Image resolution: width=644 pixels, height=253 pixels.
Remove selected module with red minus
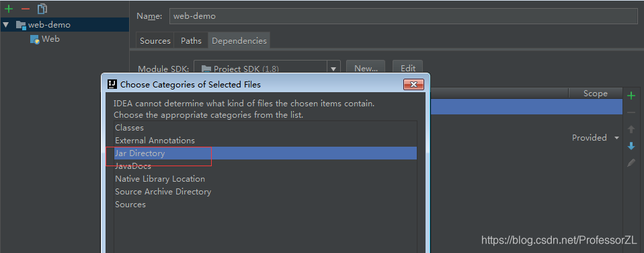(26, 9)
